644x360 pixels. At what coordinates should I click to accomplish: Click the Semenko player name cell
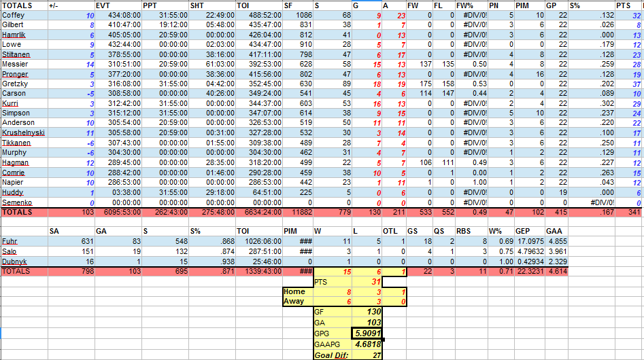[24, 202]
